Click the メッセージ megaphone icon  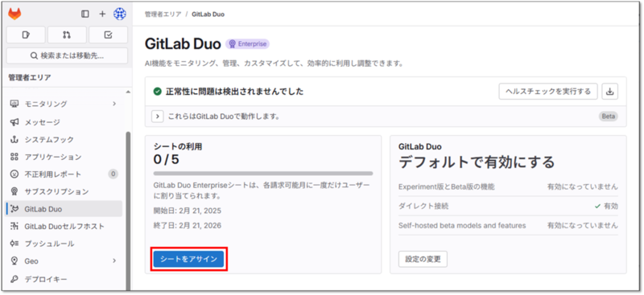14,122
